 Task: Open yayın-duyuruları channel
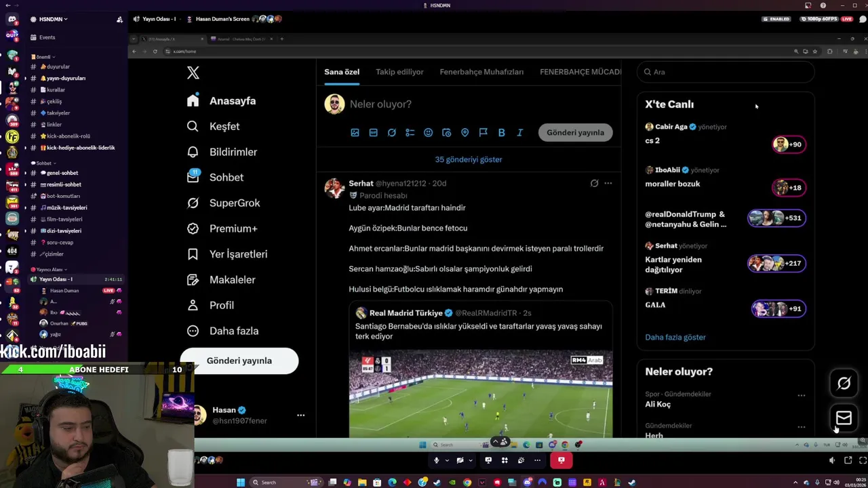(65, 78)
